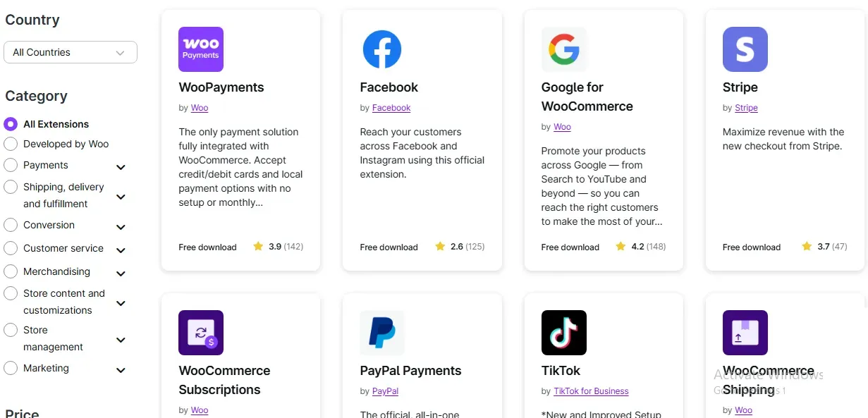Select the Facebook extension logo

tap(381, 49)
